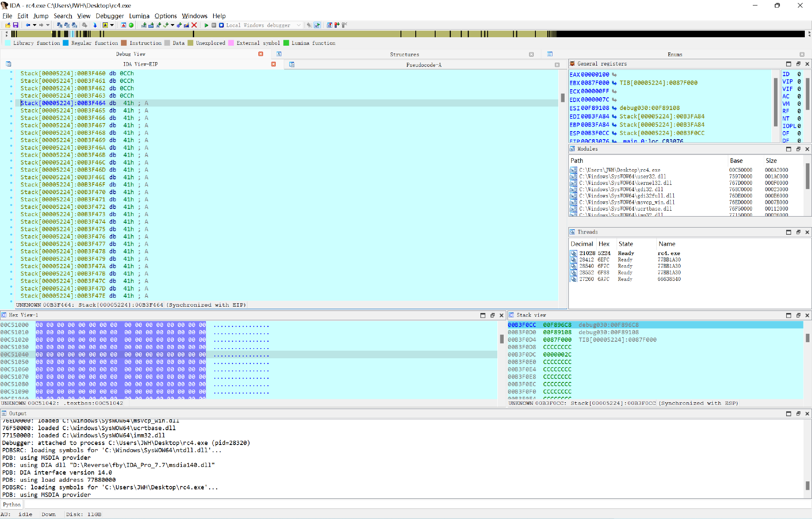Click the Stack view panel icon

click(511, 315)
